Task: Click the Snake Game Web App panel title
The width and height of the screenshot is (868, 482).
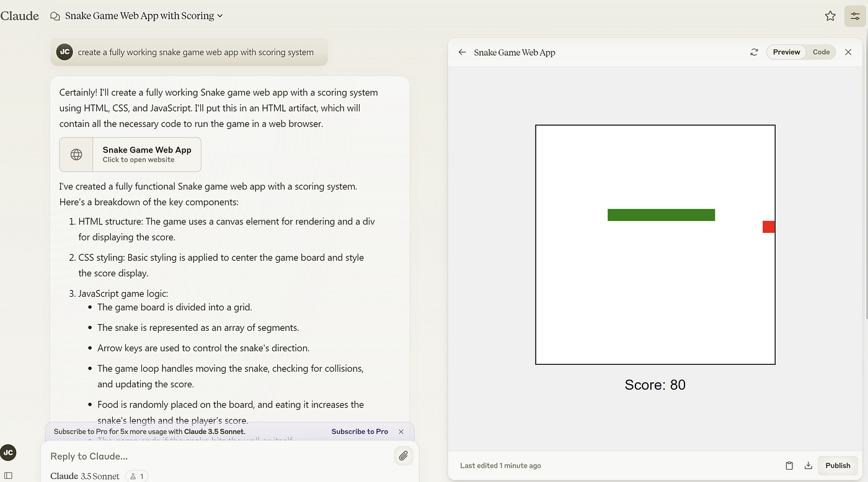Action: coord(515,53)
